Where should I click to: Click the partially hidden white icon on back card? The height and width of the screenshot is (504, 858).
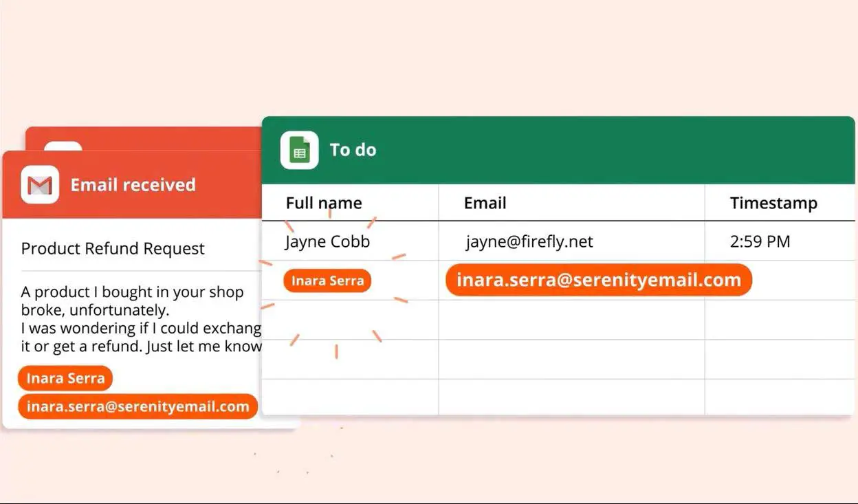63,146
